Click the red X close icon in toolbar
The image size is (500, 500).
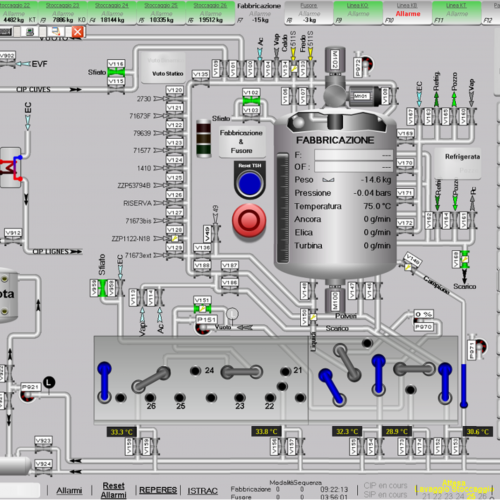point(78,32)
